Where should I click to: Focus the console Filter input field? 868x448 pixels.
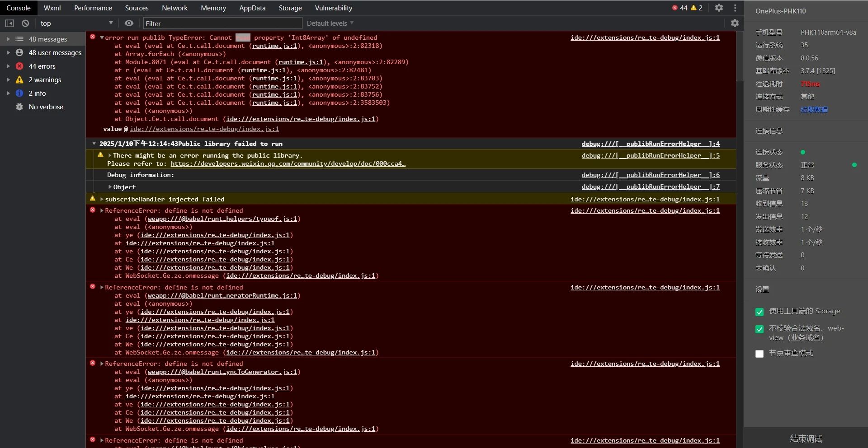222,23
